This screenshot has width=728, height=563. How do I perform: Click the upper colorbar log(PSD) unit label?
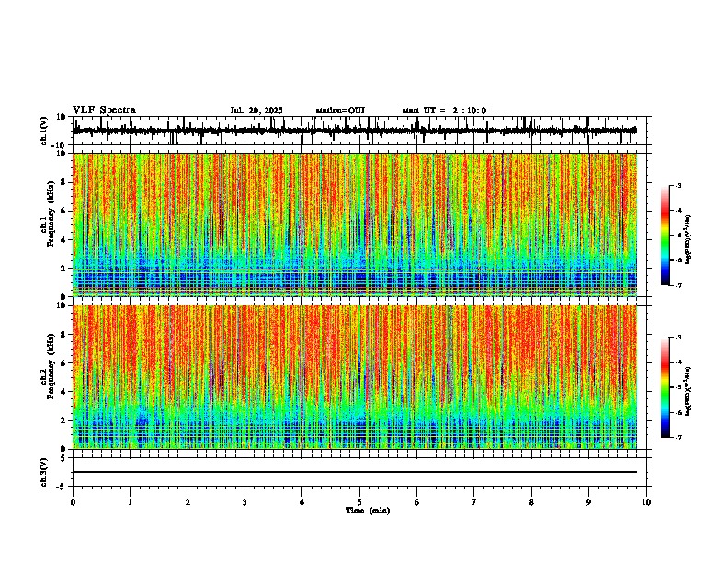(688, 239)
